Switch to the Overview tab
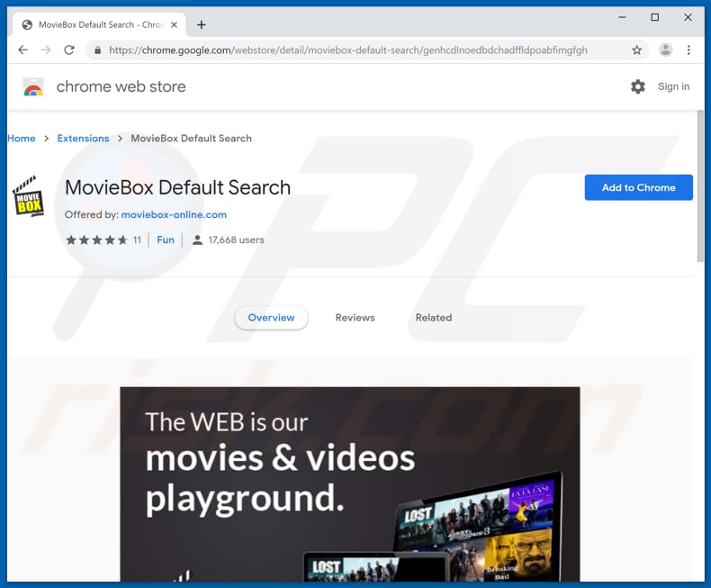This screenshot has height=588, width=711. (271, 318)
